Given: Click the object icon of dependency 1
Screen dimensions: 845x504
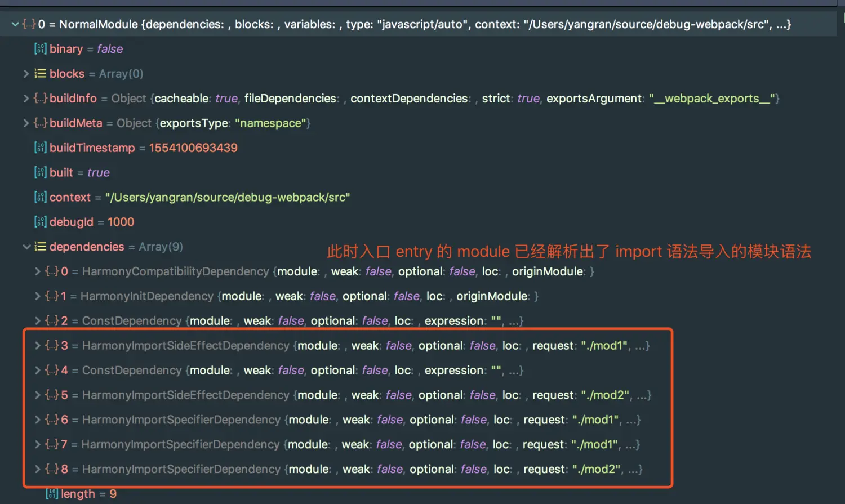Looking at the screenshot, I should point(52,296).
